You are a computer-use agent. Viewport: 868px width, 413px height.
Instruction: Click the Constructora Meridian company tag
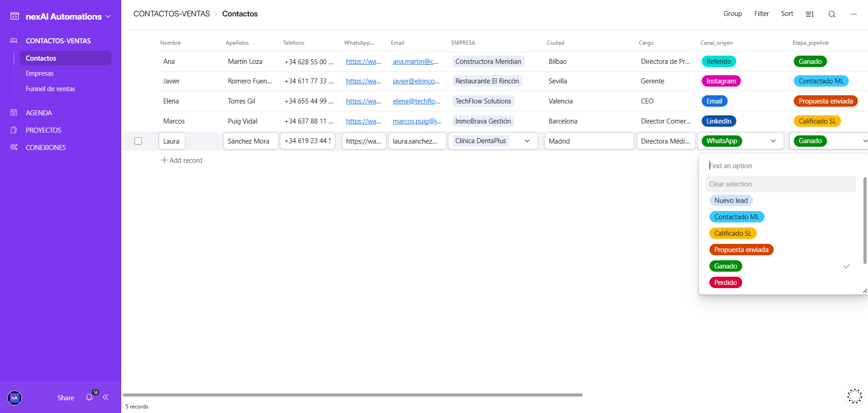pyautogui.click(x=488, y=62)
